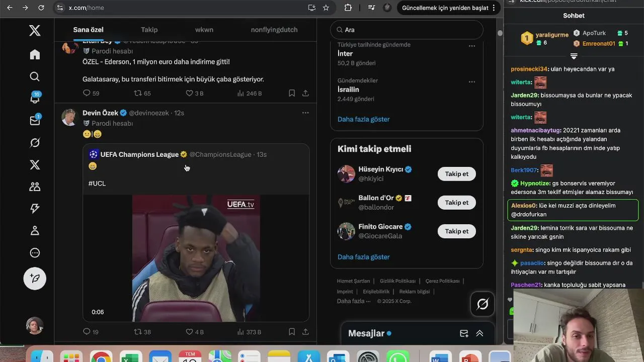This screenshot has width=644, height=362.
Task: Reply to the Ederson post (59)
Action: 91,93
